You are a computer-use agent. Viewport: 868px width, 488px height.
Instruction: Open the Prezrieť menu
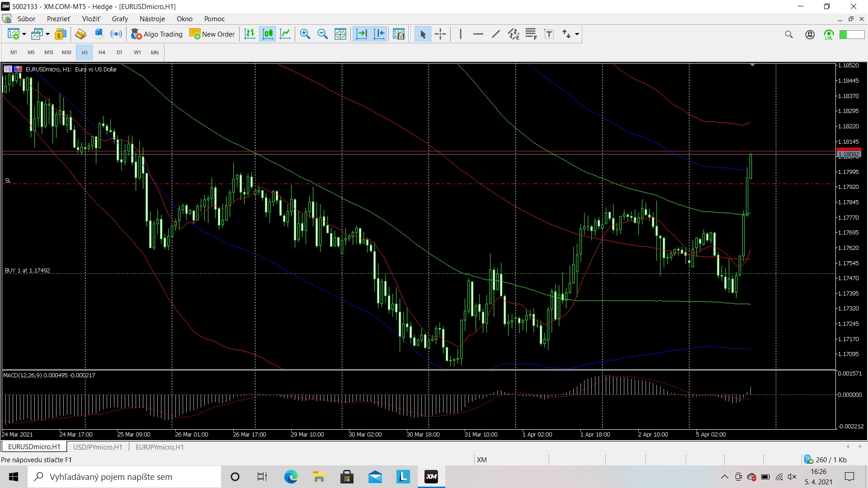pyautogui.click(x=58, y=19)
